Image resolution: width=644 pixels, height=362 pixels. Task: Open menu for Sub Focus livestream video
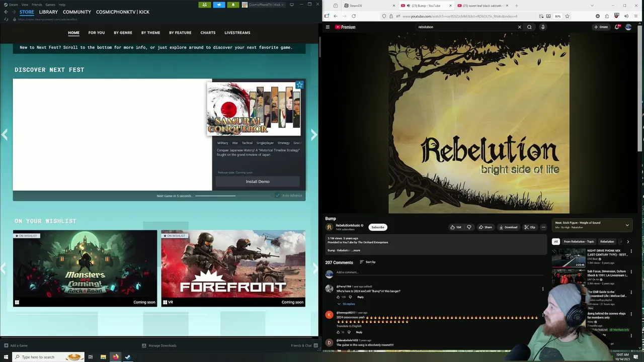click(631, 272)
